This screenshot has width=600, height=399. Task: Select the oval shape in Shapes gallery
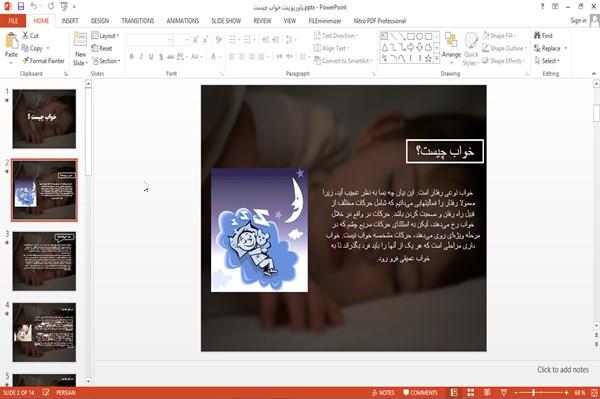coord(419,36)
